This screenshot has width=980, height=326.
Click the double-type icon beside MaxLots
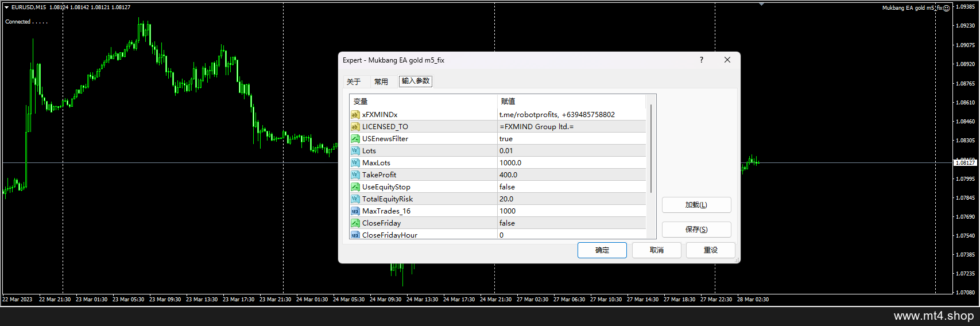[x=355, y=163]
